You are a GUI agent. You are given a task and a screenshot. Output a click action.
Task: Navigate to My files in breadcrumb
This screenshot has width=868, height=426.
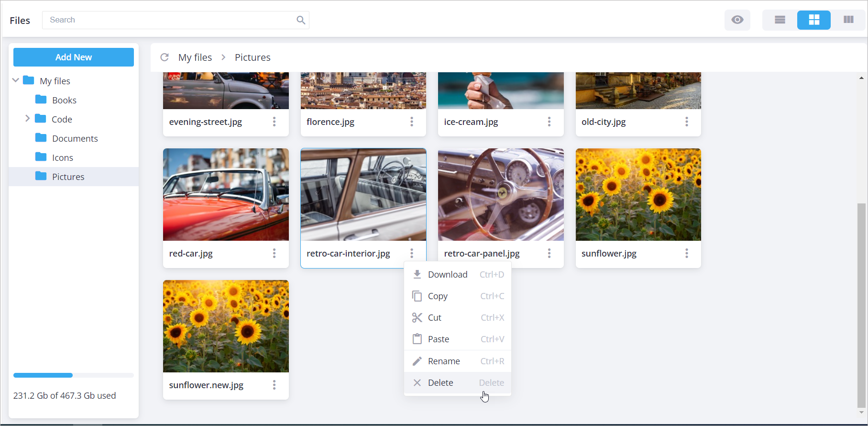click(x=195, y=57)
